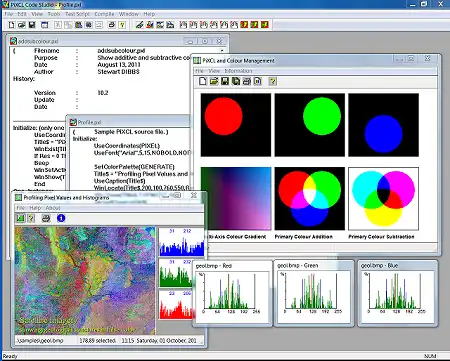Image resolution: width=450 pixels, height=361 pixels.
Task: Open the Window menu
Action: pyautogui.click(x=129, y=14)
